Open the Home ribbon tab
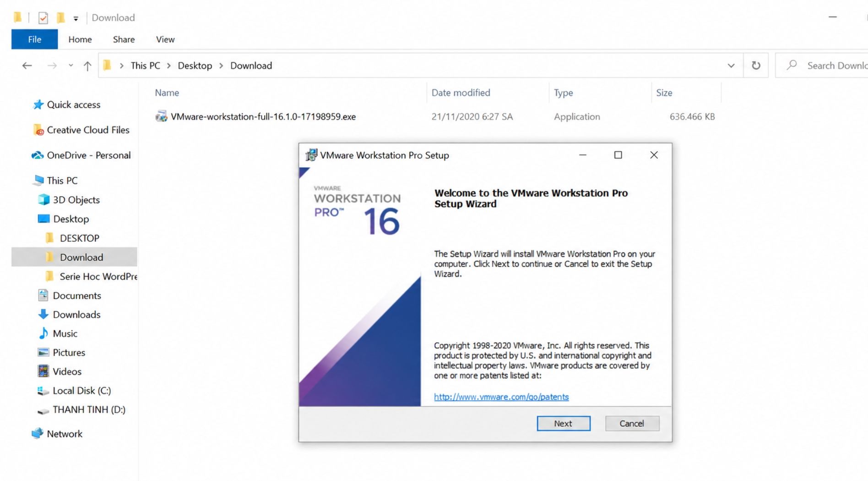 point(80,39)
